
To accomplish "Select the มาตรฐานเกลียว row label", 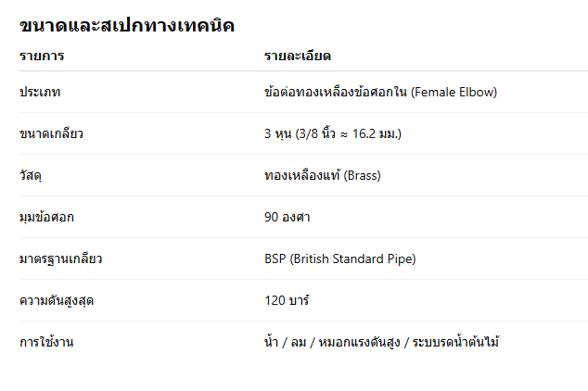I will (60, 259).
